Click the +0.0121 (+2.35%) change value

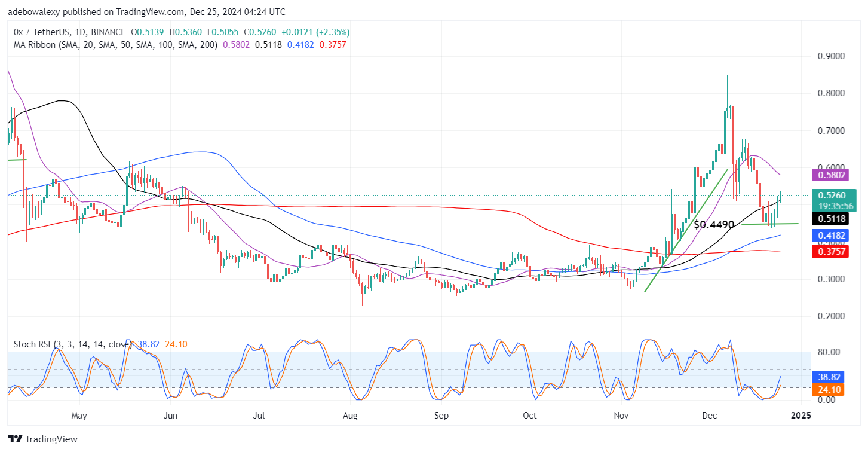point(316,32)
